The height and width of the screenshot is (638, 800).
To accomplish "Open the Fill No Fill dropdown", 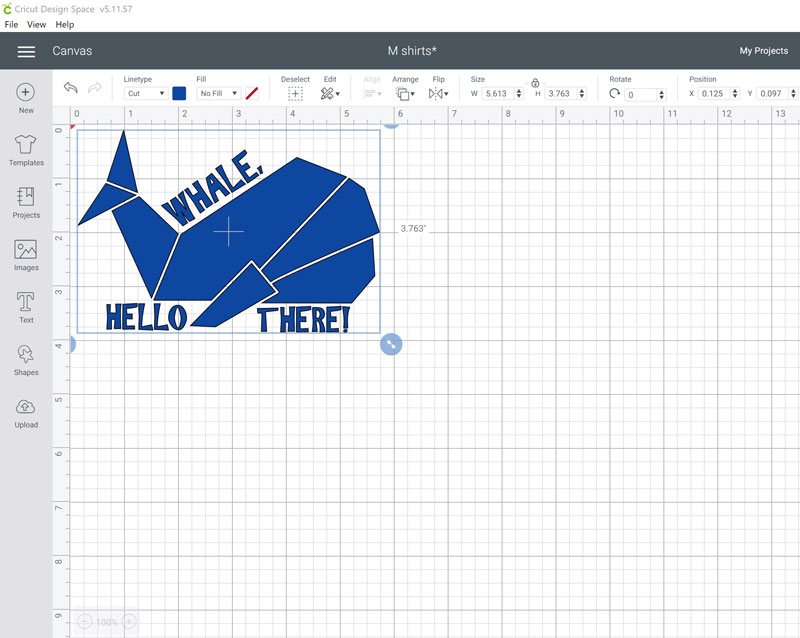I will click(x=218, y=93).
